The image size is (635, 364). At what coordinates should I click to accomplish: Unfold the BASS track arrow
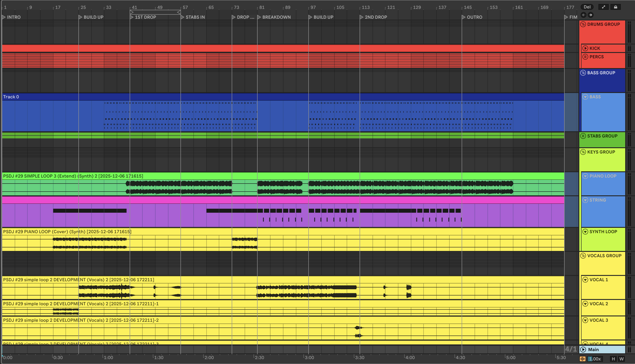tap(585, 97)
